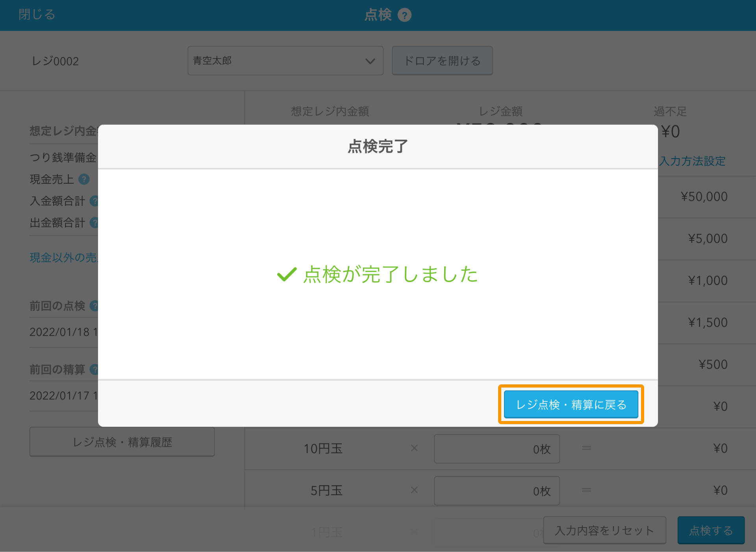
Task: Click the 点検完了 dialog title
Action: pyautogui.click(x=378, y=146)
